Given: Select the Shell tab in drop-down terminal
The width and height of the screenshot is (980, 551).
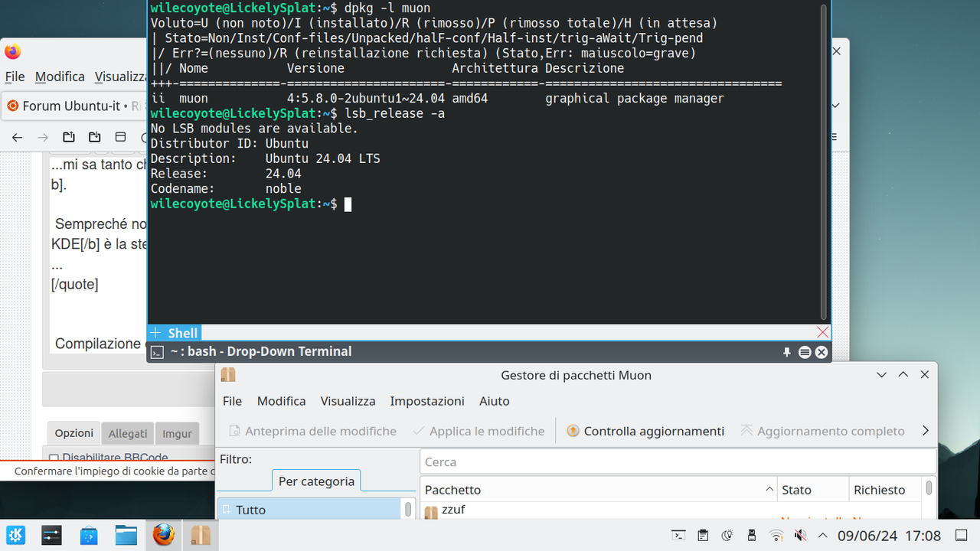Looking at the screenshot, I should [183, 333].
